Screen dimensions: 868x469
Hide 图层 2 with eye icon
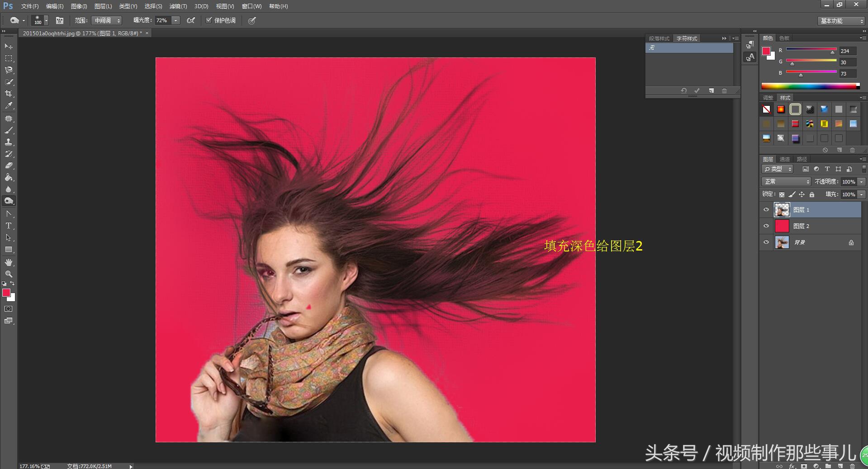[766, 226]
